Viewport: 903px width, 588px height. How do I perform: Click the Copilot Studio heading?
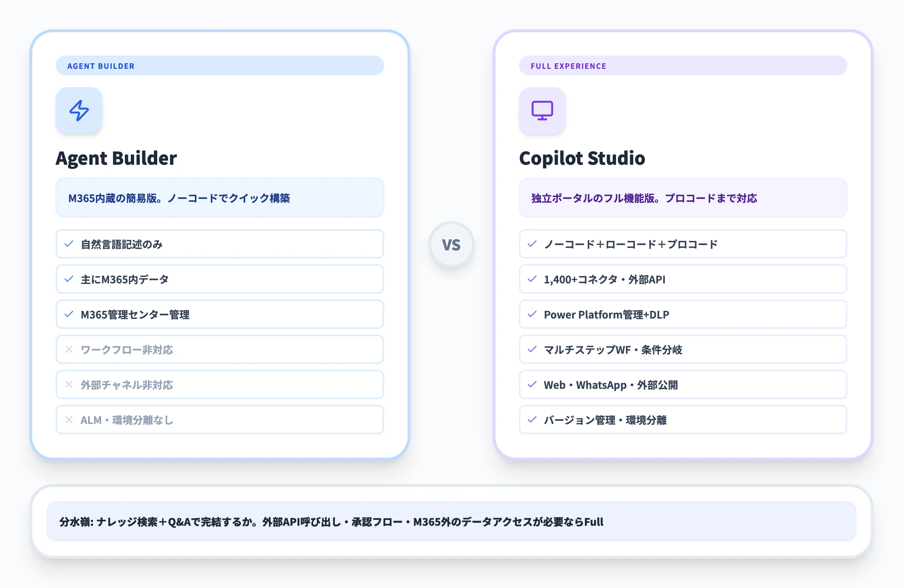[582, 159]
